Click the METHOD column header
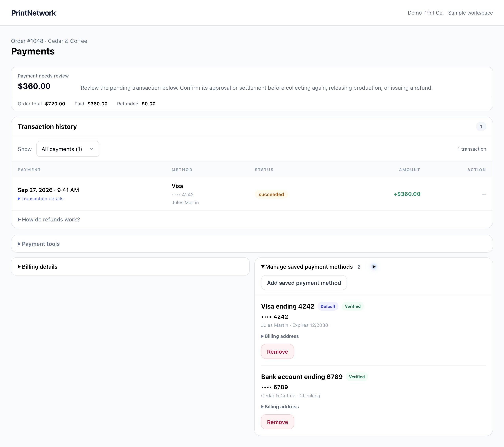Image resolution: width=504 pixels, height=447 pixels. 182,170
